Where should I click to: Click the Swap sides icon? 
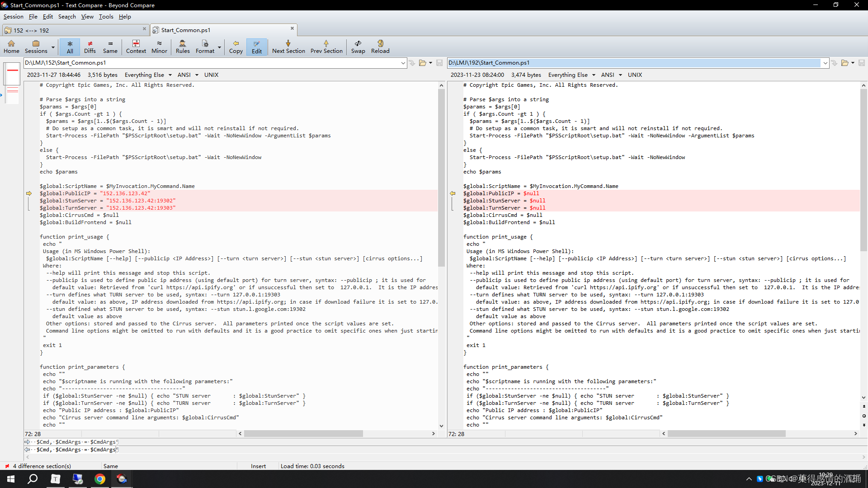(358, 47)
